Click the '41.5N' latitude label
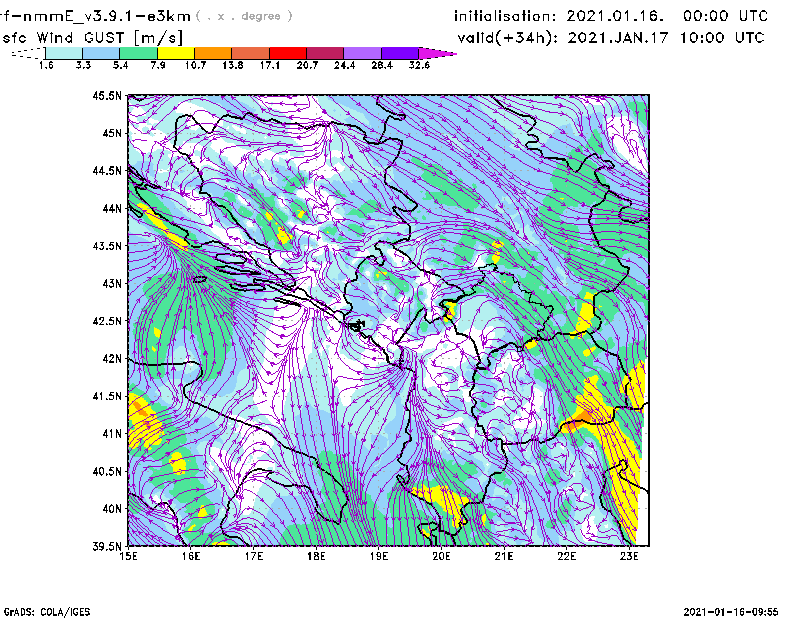This screenshot has height=618, width=800. (x=108, y=396)
